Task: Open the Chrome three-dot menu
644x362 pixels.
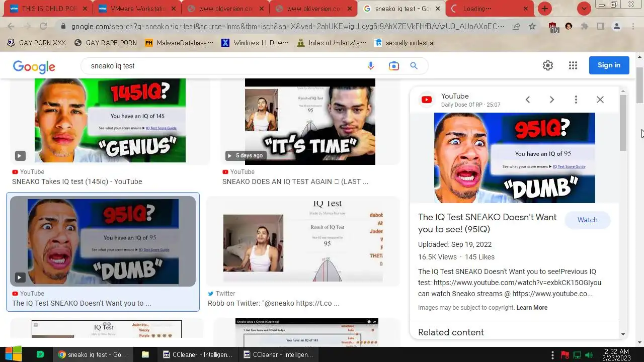Action: point(633,27)
